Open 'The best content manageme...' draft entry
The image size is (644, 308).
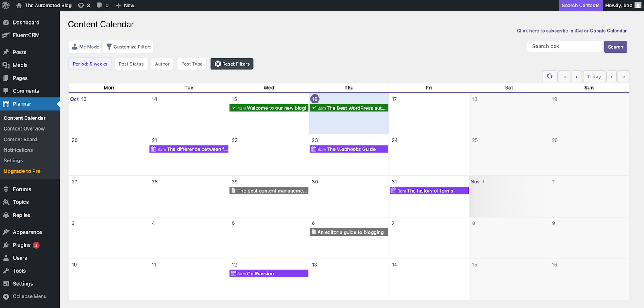[x=269, y=191]
